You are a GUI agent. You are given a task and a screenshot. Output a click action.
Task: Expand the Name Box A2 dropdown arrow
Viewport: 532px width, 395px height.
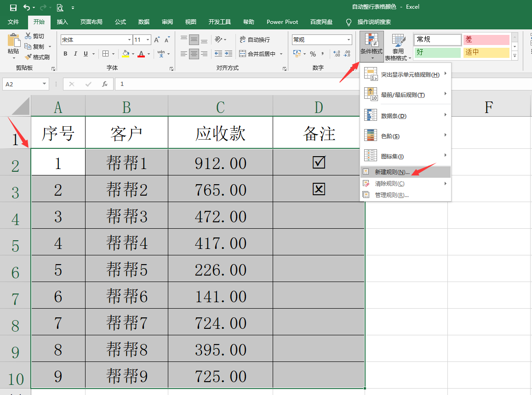44,84
